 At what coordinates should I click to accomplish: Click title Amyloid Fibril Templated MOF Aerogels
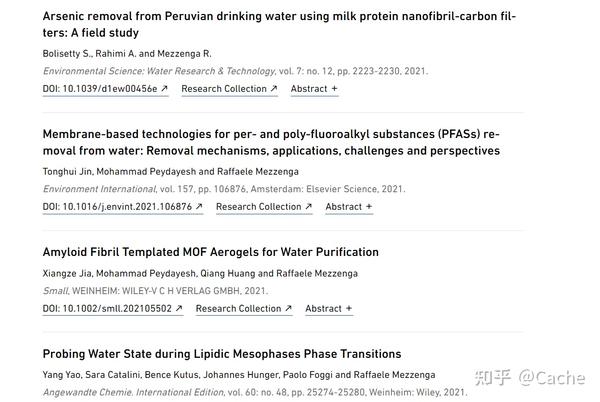(x=210, y=252)
